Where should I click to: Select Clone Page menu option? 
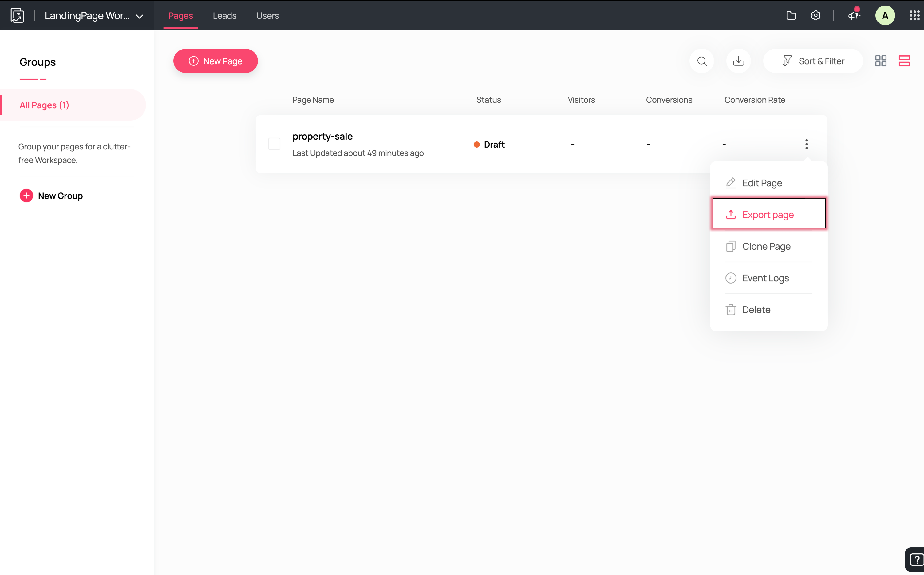coord(766,246)
